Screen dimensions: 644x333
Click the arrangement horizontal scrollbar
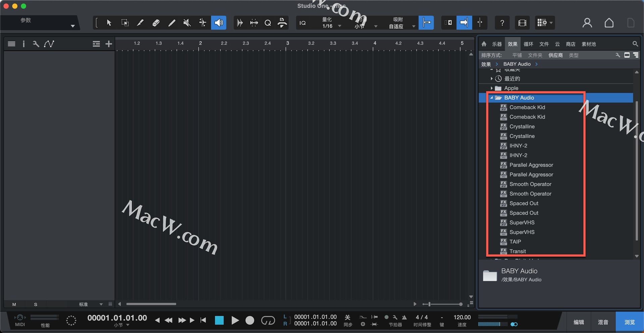tap(151, 304)
